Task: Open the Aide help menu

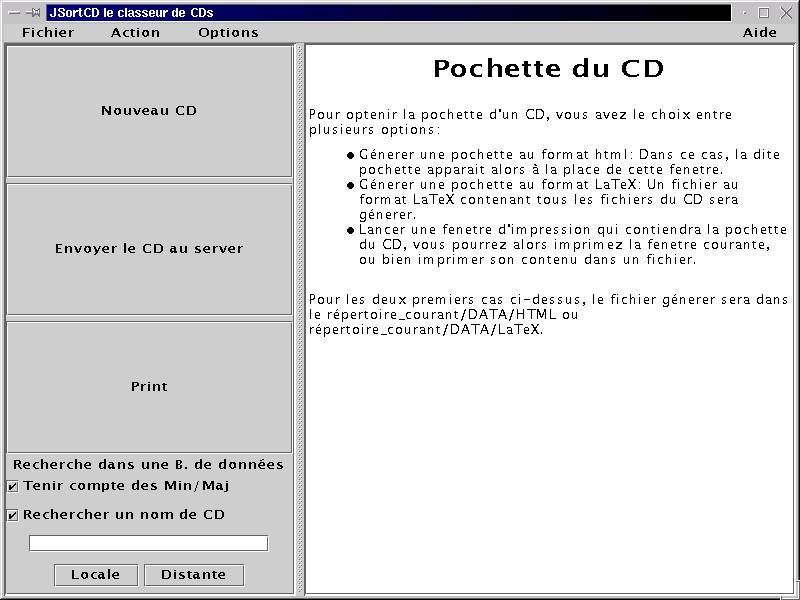Action: (760, 32)
